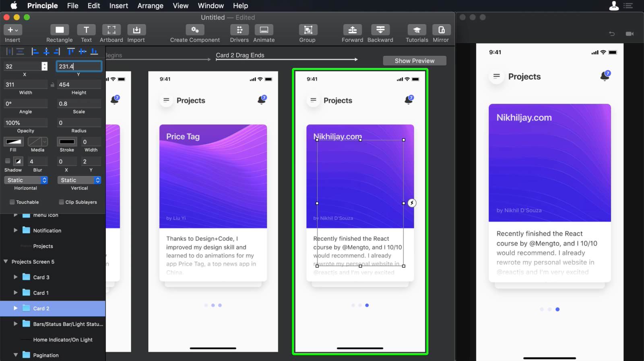Open the Window menu
The width and height of the screenshot is (644, 361).
pos(211,6)
